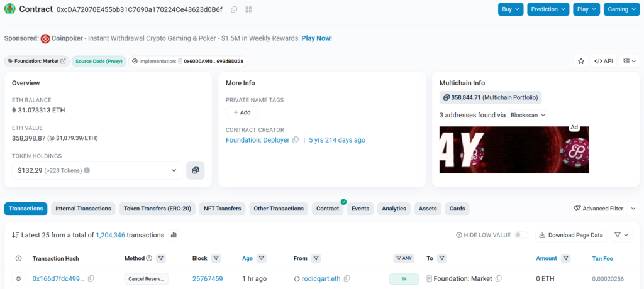This screenshot has width=644, height=289.
Task: Open the Cards tab
Action: [457, 209]
